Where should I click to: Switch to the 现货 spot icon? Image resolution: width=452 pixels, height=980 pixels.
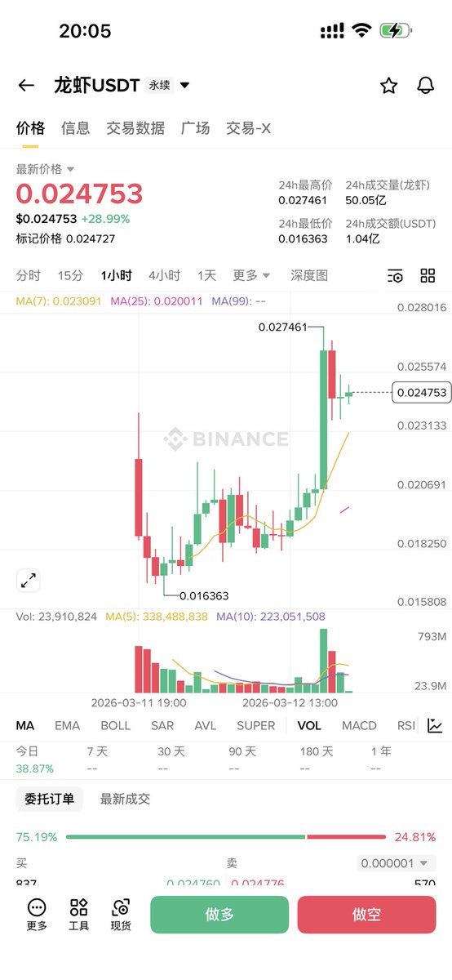(121, 915)
